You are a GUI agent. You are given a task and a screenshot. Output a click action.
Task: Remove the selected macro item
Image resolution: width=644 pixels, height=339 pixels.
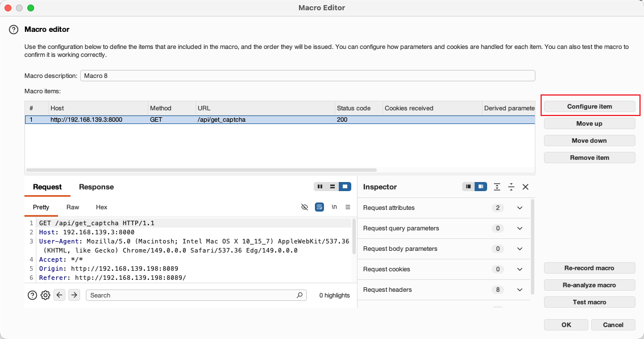point(589,158)
